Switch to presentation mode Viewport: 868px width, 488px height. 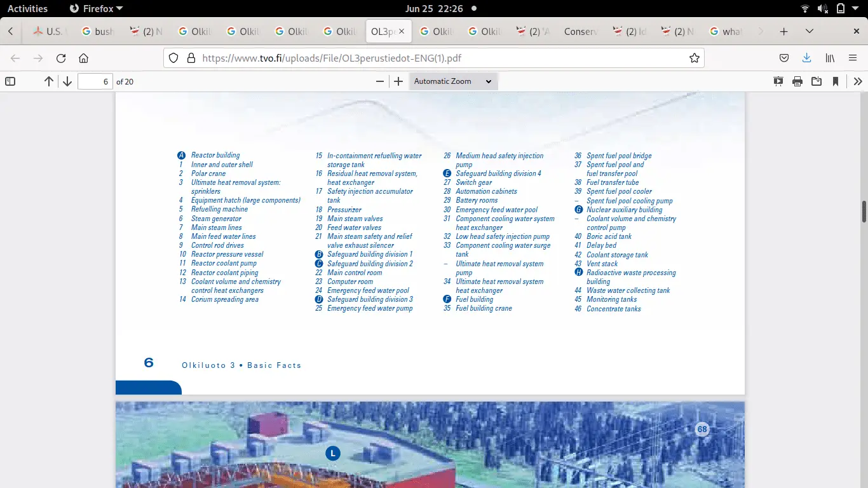tap(778, 81)
